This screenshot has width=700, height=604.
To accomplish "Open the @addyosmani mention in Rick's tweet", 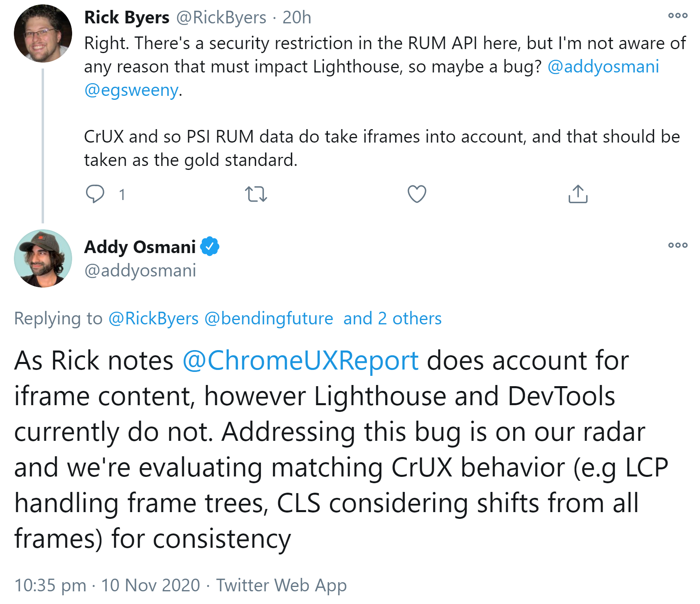I will click(x=603, y=67).
